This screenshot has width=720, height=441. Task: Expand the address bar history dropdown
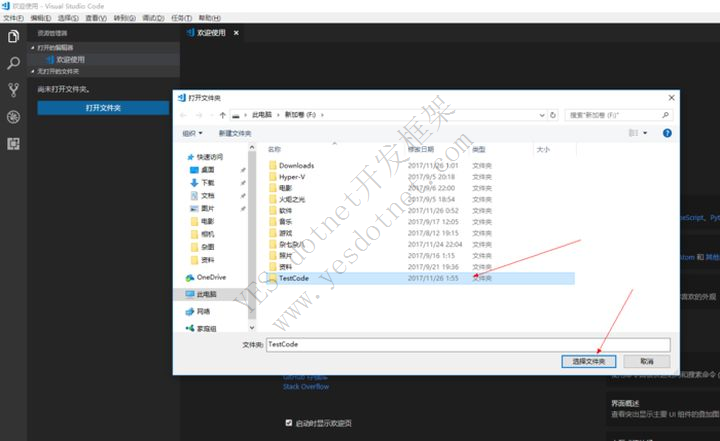[x=542, y=115]
